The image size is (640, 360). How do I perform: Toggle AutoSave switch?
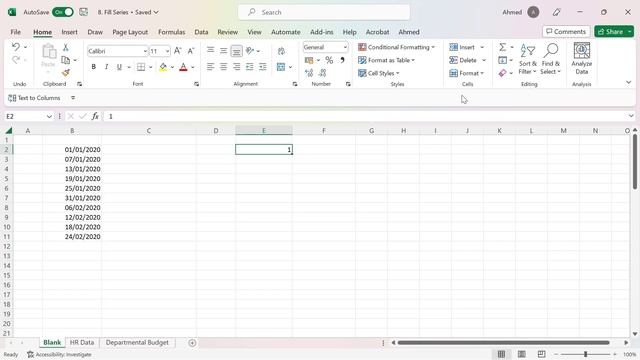click(x=63, y=12)
